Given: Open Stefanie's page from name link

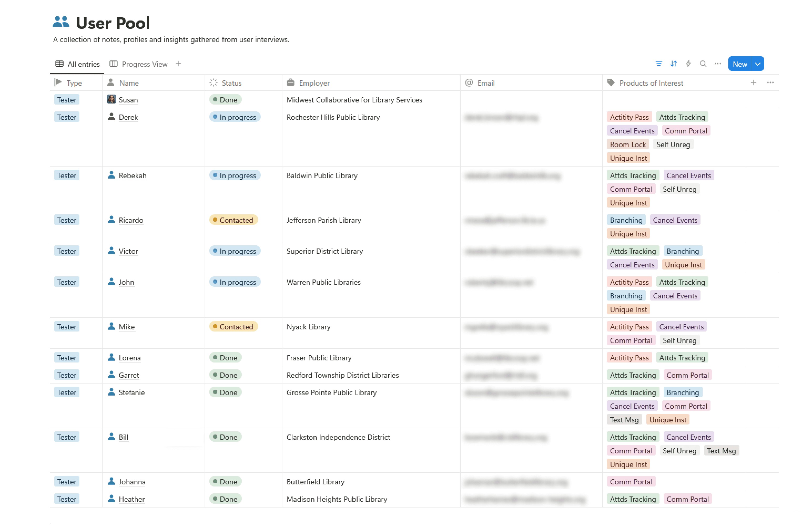Looking at the screenshot, I should 132,392.
